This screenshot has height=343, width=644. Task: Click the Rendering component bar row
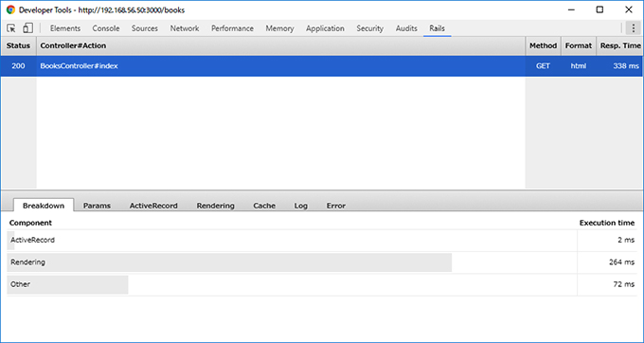322,262
